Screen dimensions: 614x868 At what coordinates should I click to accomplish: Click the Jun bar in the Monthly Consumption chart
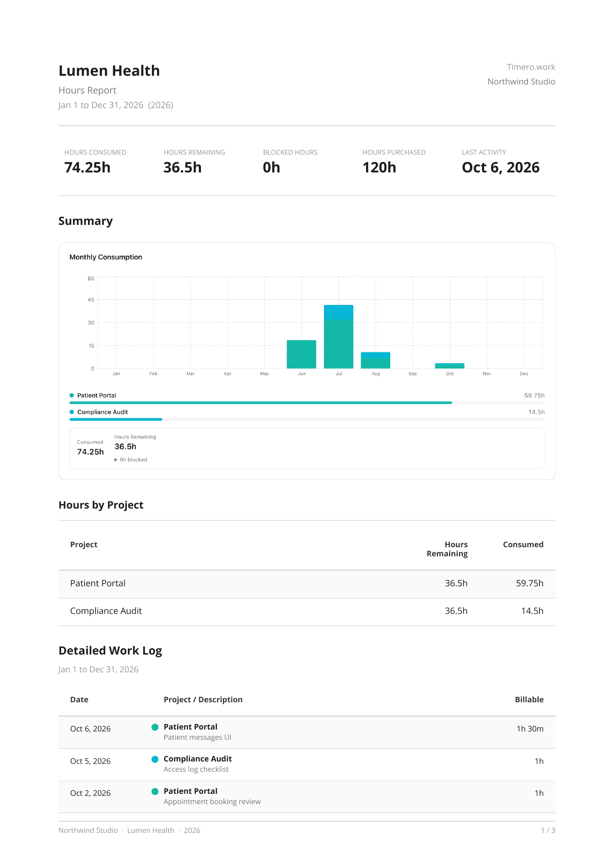(301, 354)
